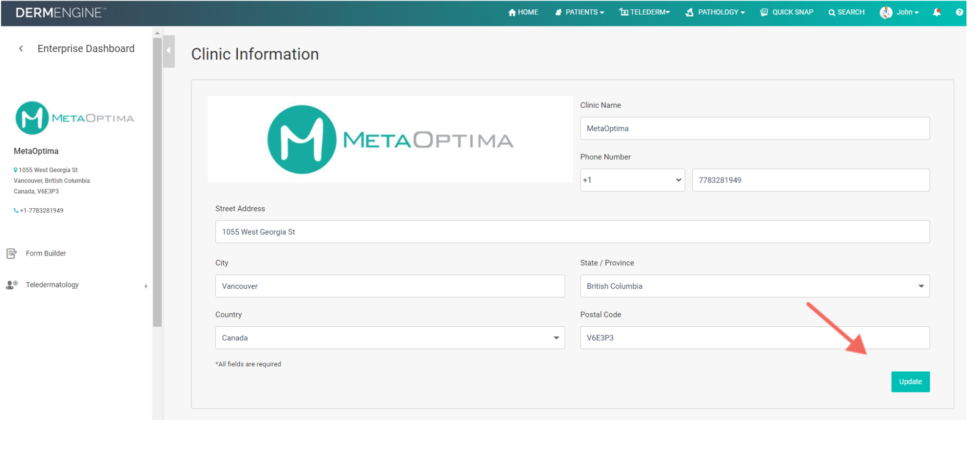The width and height of the screenshot is (980, 459).
Task: Open the +1 country code dropdown
Action: pyautogui.click(x=633, y=180)
